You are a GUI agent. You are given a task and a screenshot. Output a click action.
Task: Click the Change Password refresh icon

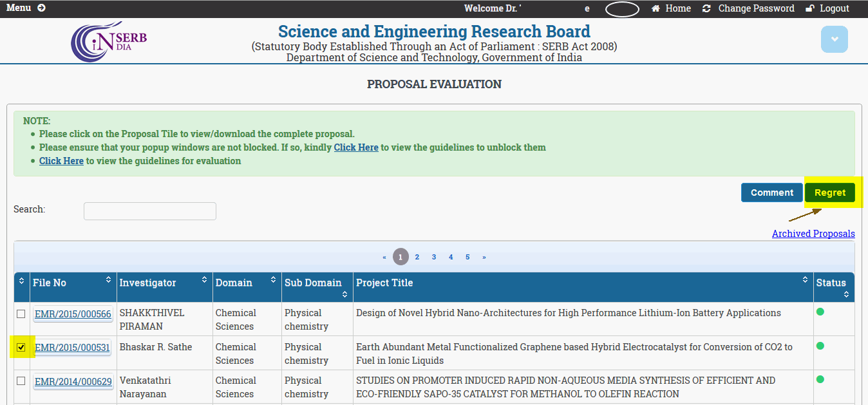pyautogui.click(x=706, y=8)
